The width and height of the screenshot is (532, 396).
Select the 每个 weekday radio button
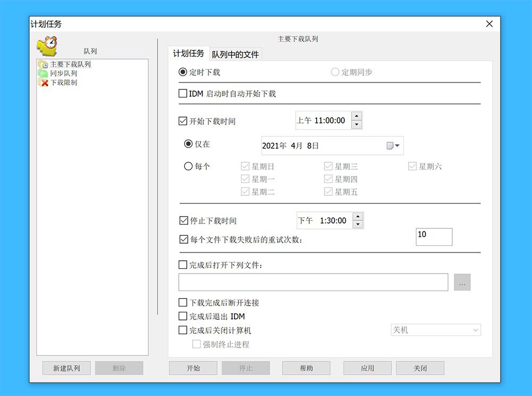click(188, 166)
